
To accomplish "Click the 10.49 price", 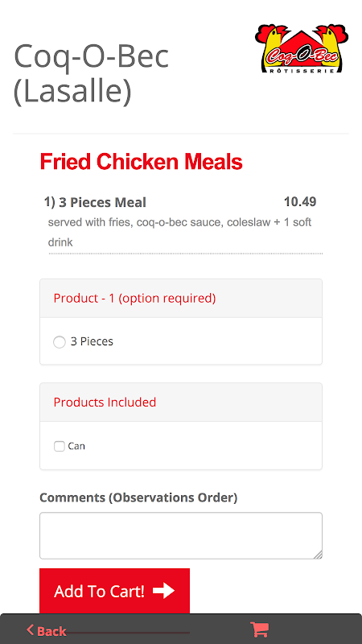I will [x=300, y=202].
